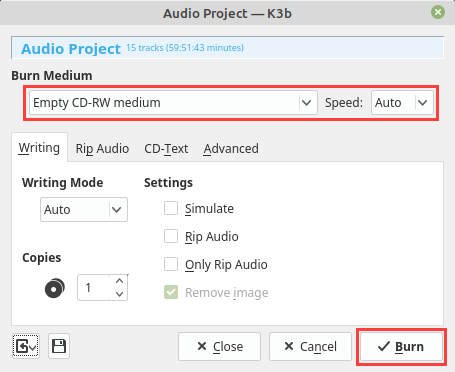The width and height of the screenshot is (455, 372).
Task: Click the 'Settings' heading
Action: click(x=168, y=183)
